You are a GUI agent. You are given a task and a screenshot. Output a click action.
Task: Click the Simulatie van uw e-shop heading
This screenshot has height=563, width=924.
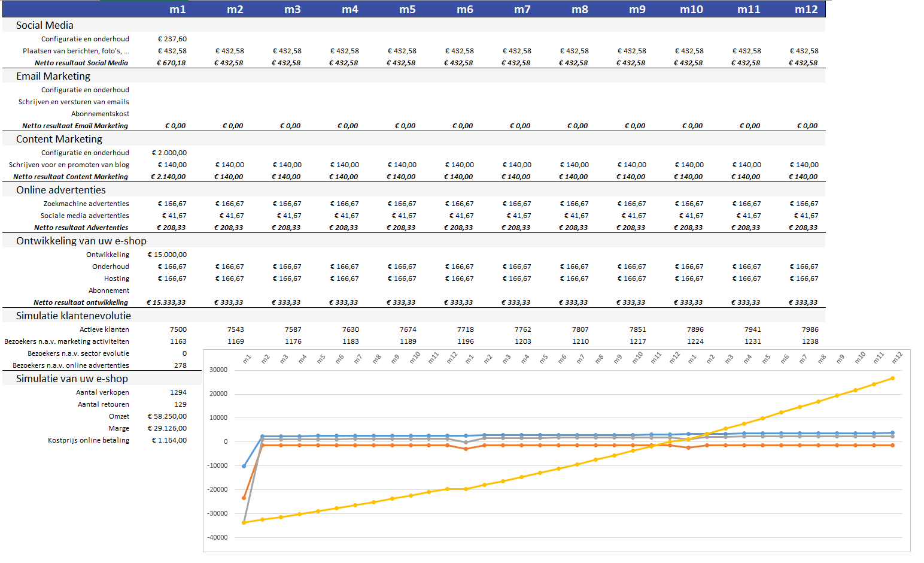point(72,379)
